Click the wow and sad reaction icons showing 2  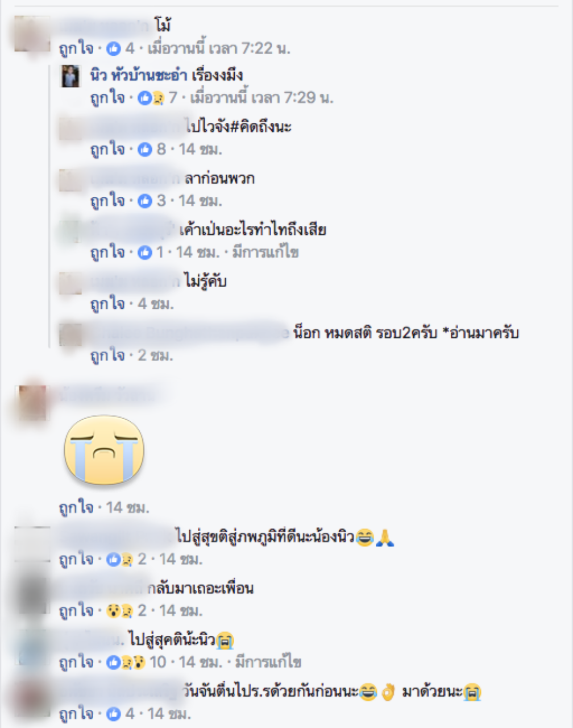(120, 611)
